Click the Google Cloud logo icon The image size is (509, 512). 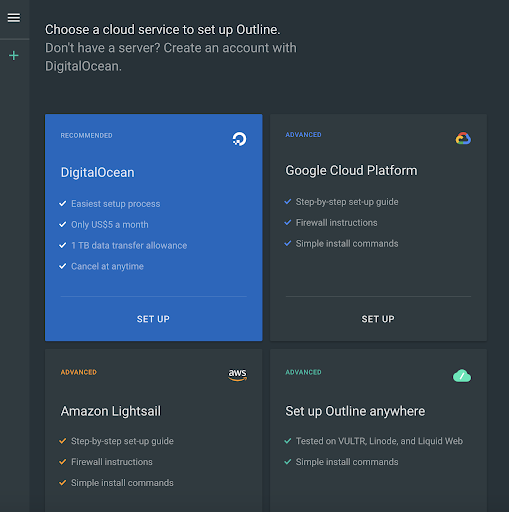pyautogui.click(x=463, y=138)
